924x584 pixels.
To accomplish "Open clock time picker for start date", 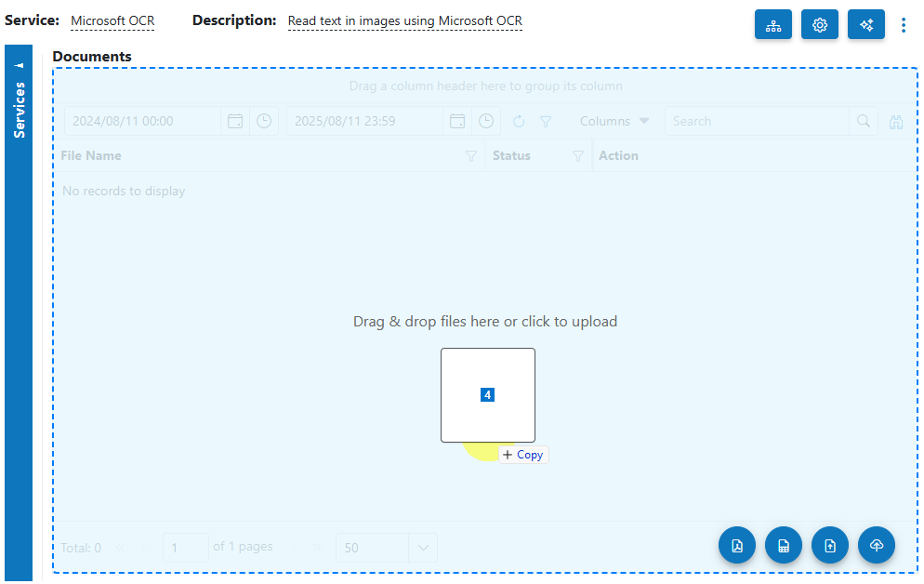I will click(x=264, y=122).
